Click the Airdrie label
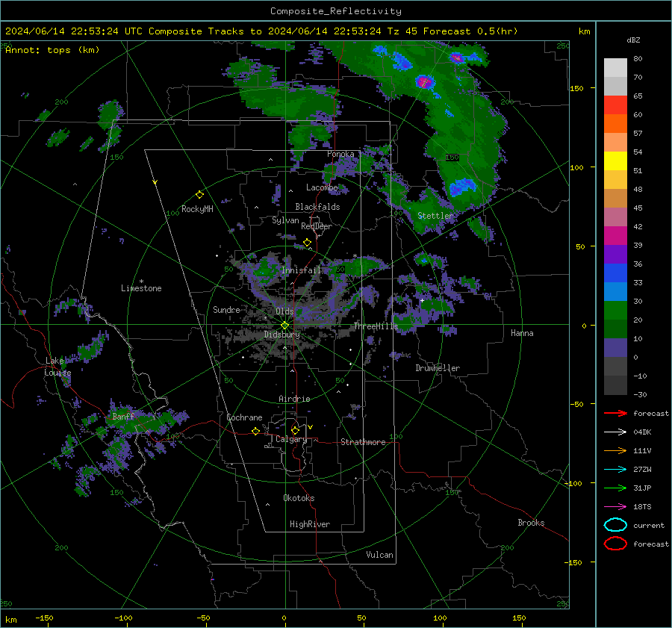Screen dimensions: 672x628 coord(294,399)
